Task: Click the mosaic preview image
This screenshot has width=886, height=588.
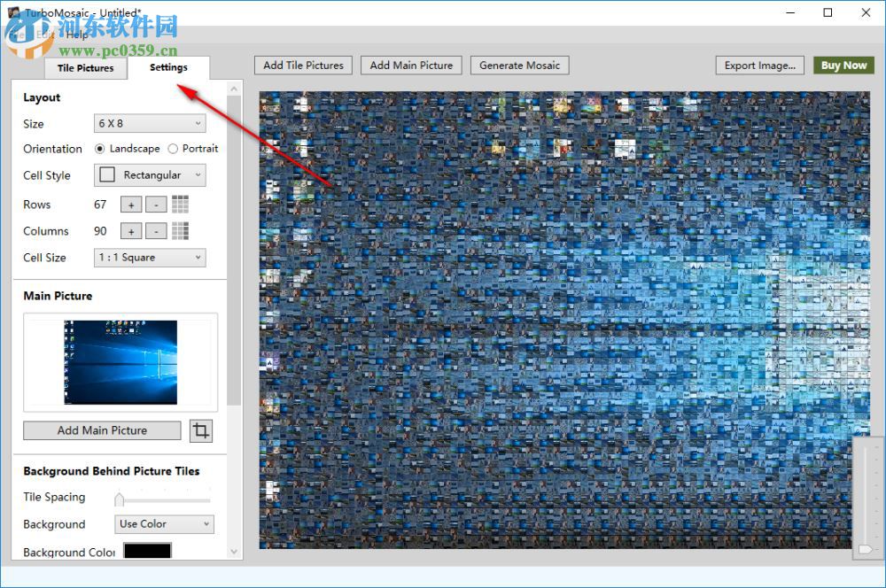Action: 564,320
